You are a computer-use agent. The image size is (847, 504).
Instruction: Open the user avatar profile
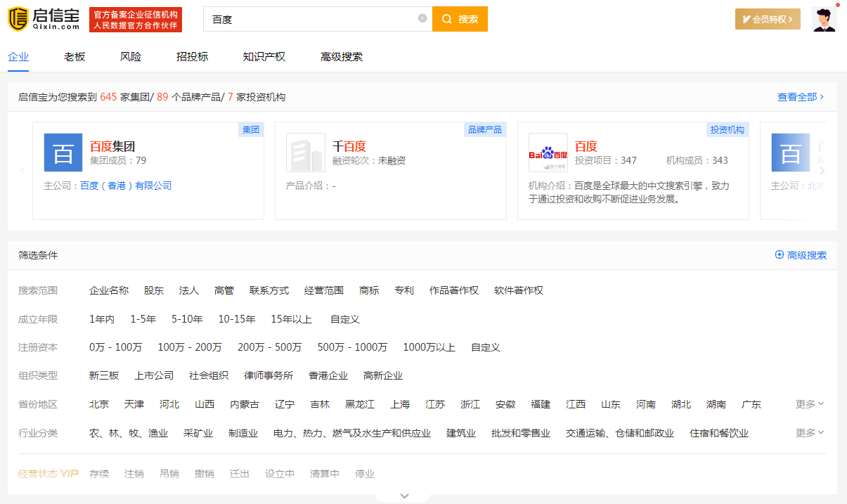pos(824,19)
